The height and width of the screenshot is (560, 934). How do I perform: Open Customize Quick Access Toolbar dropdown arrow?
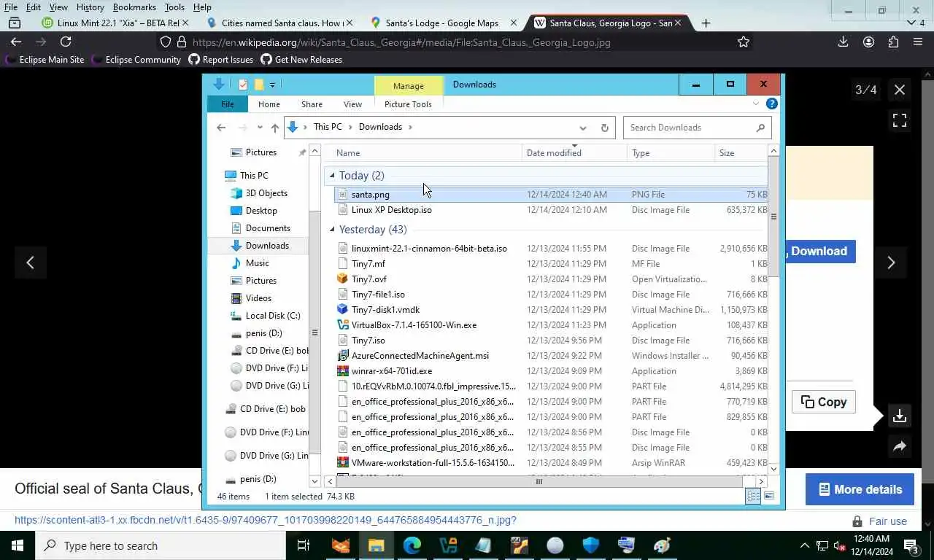coord(272,85)
